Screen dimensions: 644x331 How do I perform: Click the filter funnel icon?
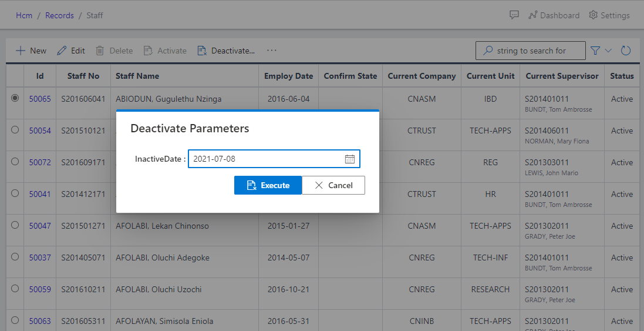point(595,51)
